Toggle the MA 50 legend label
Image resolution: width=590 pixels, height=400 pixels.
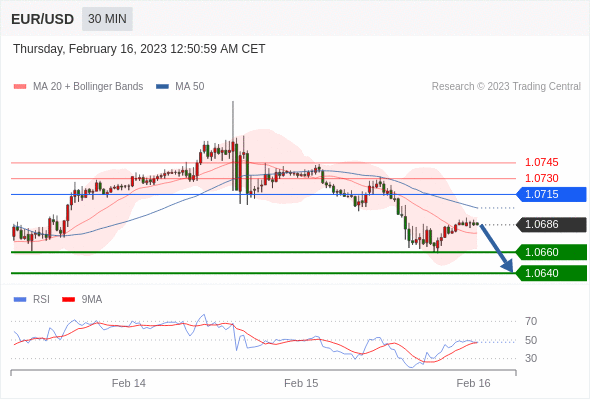click(190, 87)
